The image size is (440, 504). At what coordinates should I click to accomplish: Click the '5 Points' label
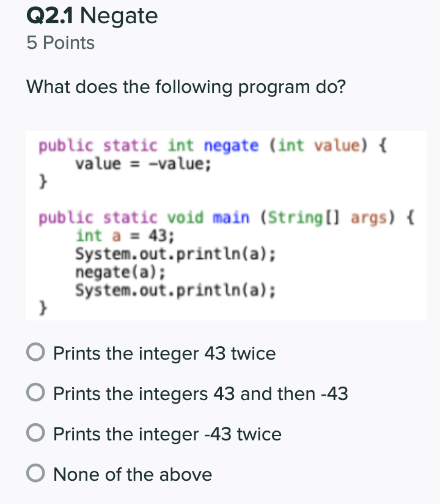59,43
